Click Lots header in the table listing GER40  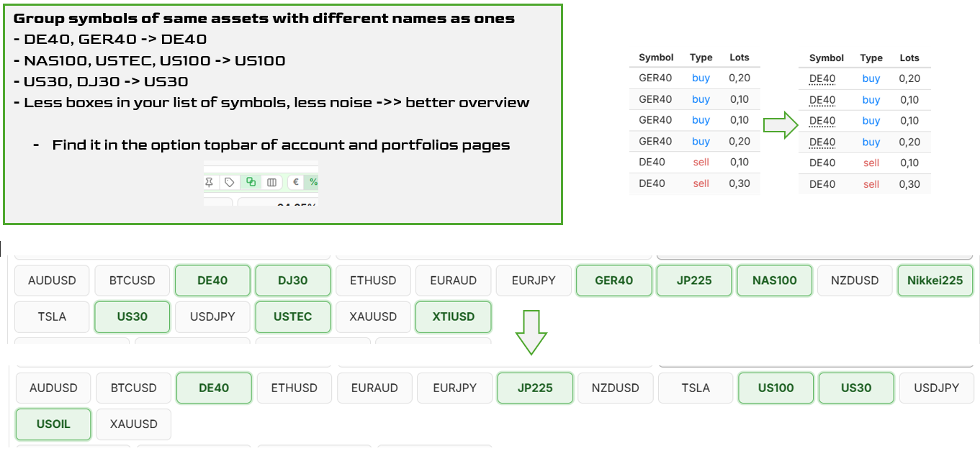740,58
